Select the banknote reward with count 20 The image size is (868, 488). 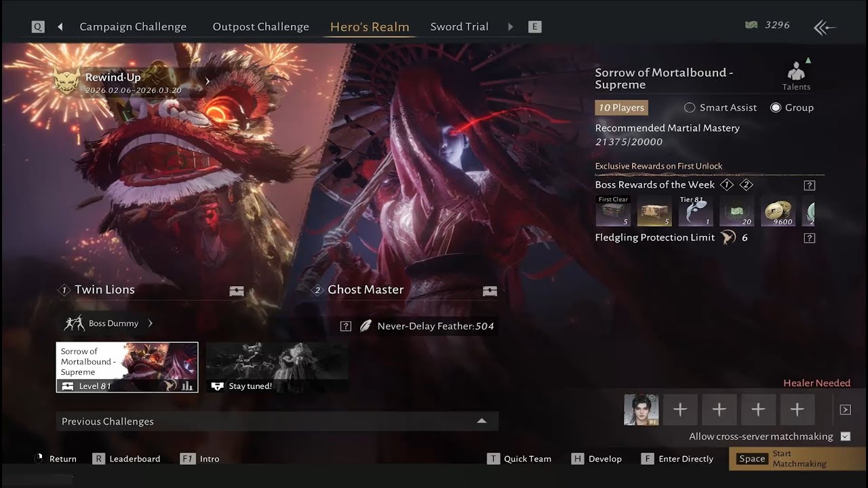coord(737,211)
